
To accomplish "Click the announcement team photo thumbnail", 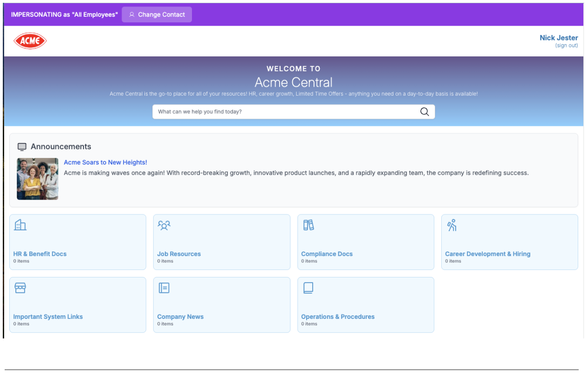I will tap(38, 179).
